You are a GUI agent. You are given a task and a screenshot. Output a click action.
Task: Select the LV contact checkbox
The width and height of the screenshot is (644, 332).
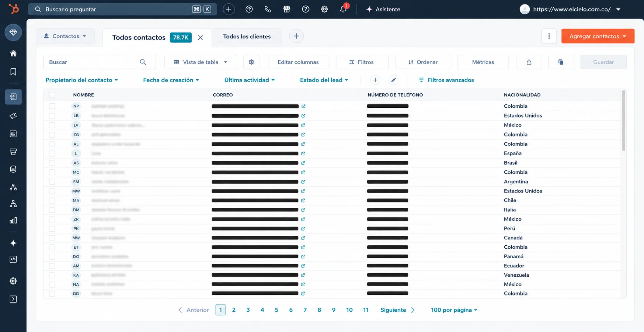[x=52, y=125]
